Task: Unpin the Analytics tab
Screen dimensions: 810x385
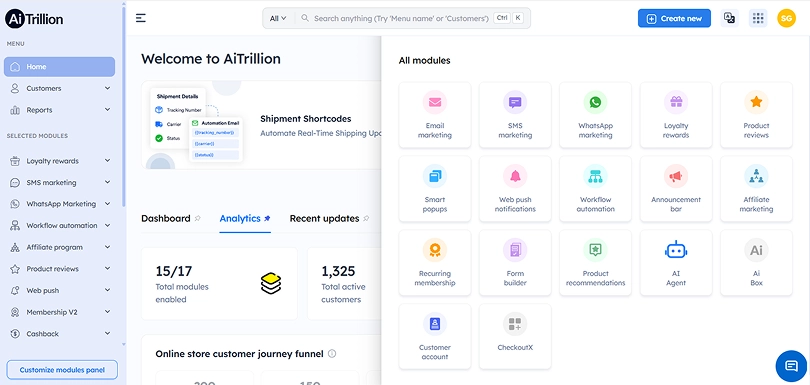Action: 267,219
